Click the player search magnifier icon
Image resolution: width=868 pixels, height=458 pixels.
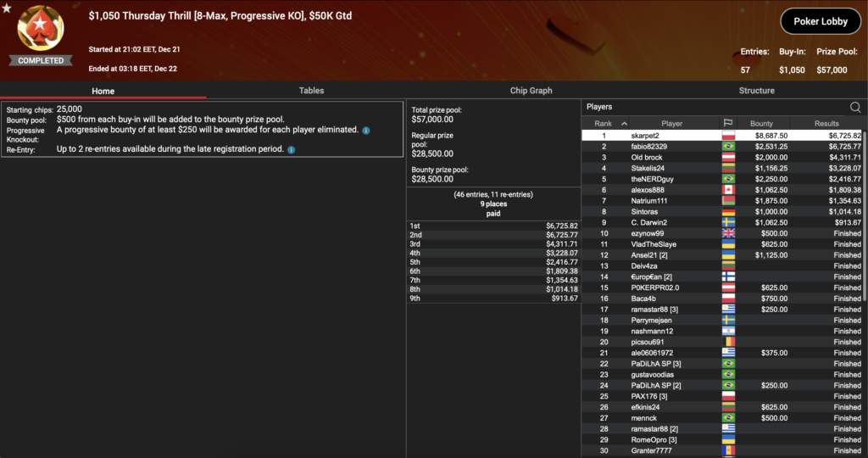855,107
